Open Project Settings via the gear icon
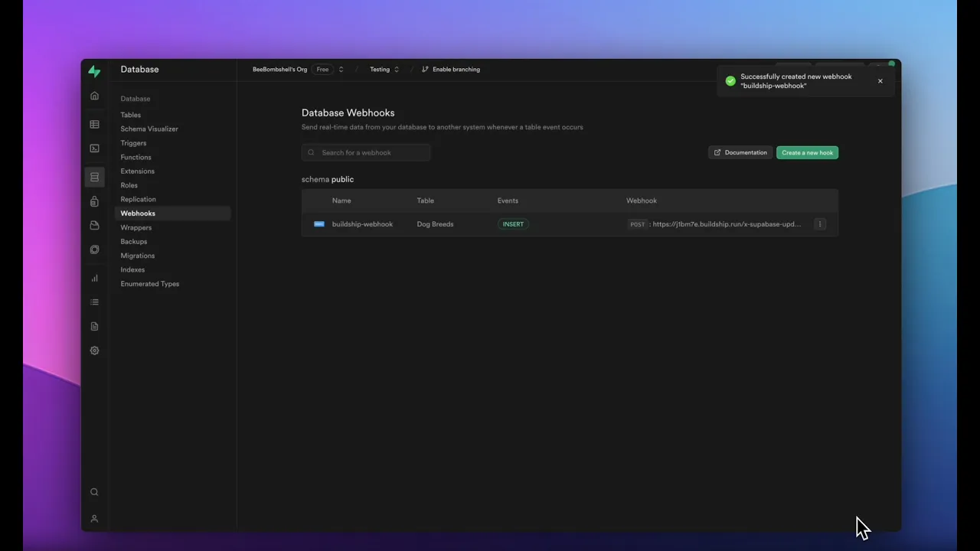This screenshot has height=551, width=980. pos(94,350)
